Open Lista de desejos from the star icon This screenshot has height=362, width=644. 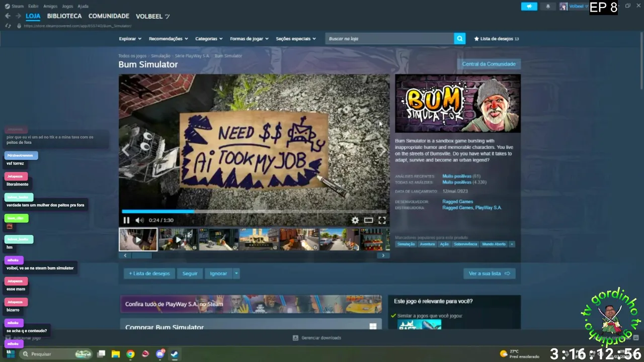coord(496,39)
